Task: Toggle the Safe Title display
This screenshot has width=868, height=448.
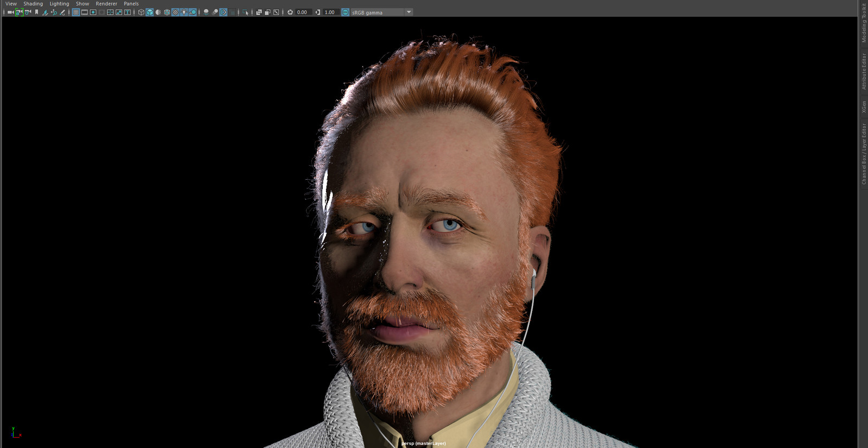Action: (127, 12)
